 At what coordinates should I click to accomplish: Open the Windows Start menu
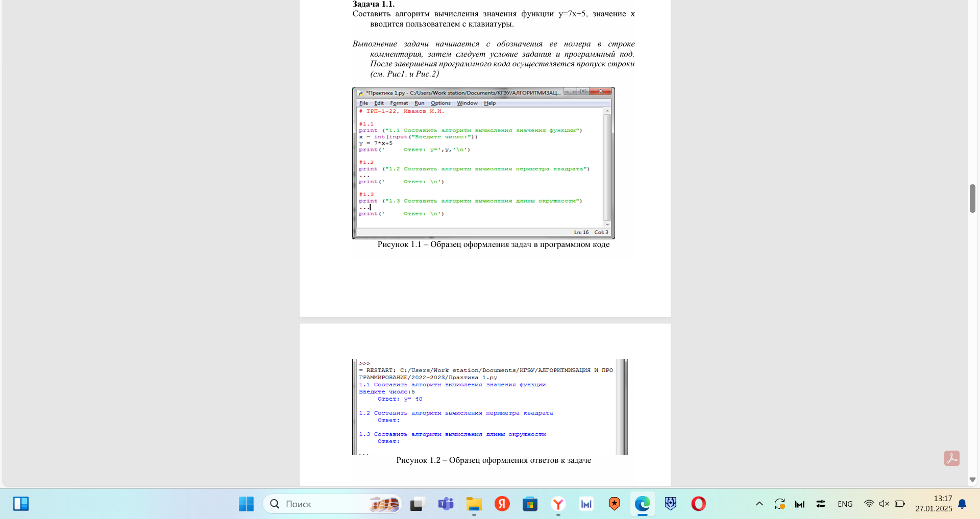[246, 504]
